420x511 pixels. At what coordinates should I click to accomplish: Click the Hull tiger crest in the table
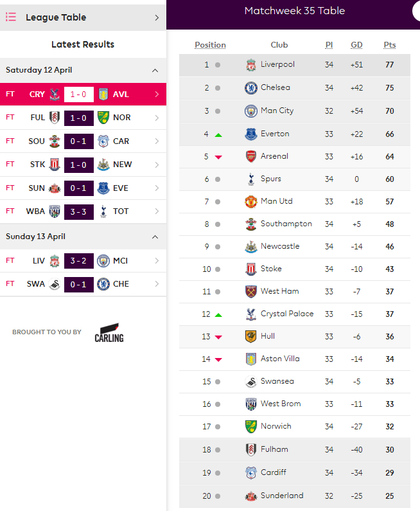[x=250, y=337]
